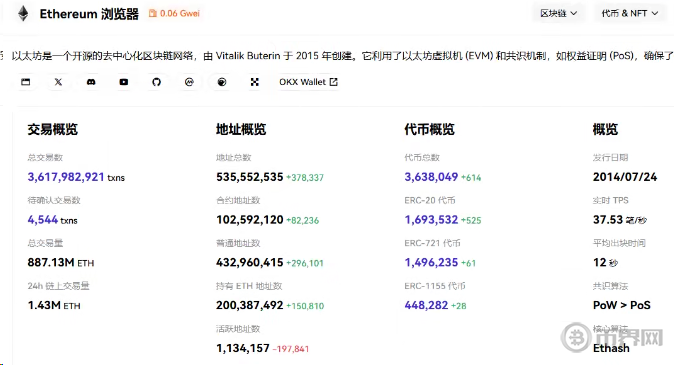Click active addresses value 1,134,157
This screenshot has width=674, height=365.
click(243, 348)
